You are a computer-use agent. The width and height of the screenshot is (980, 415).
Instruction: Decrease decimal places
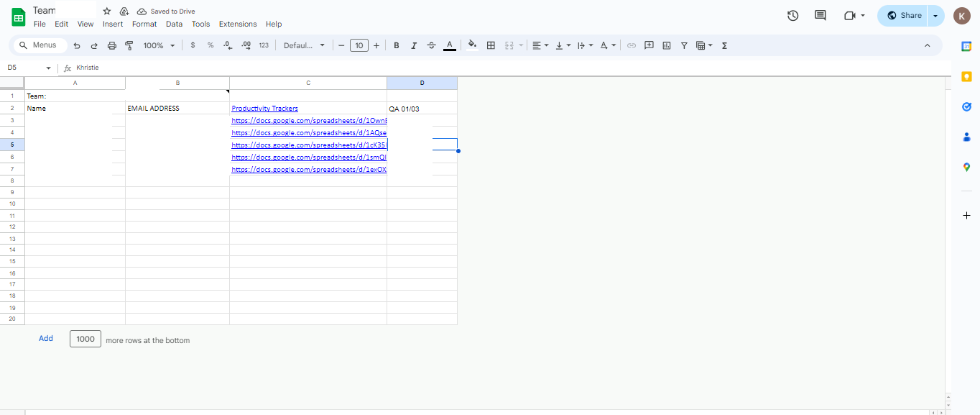228,45
